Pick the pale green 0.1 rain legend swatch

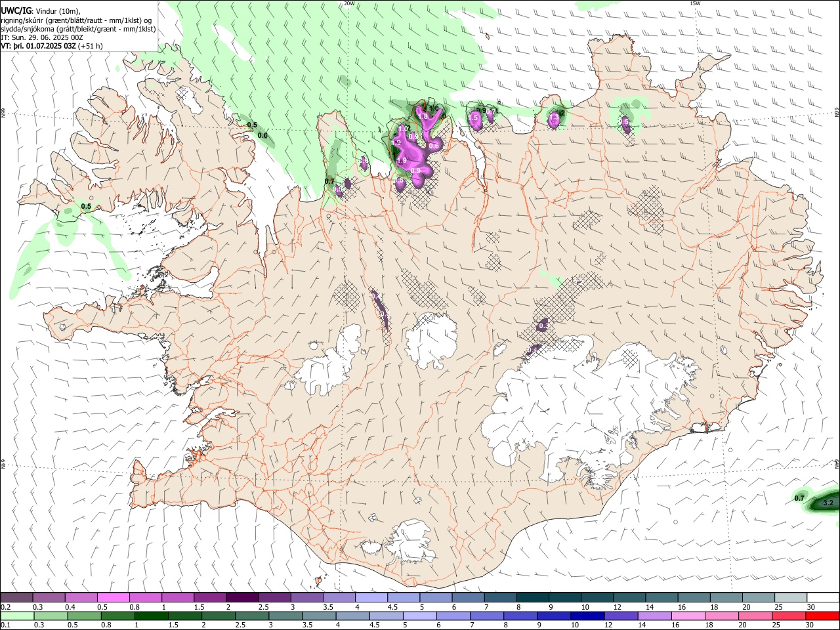[16, 616]
